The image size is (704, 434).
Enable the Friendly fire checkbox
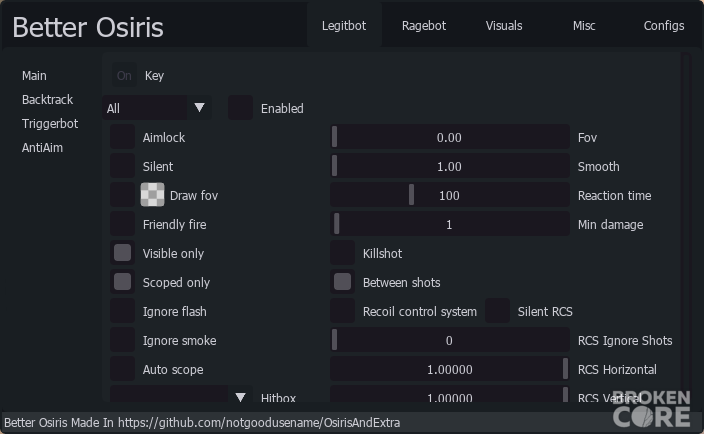122,224
